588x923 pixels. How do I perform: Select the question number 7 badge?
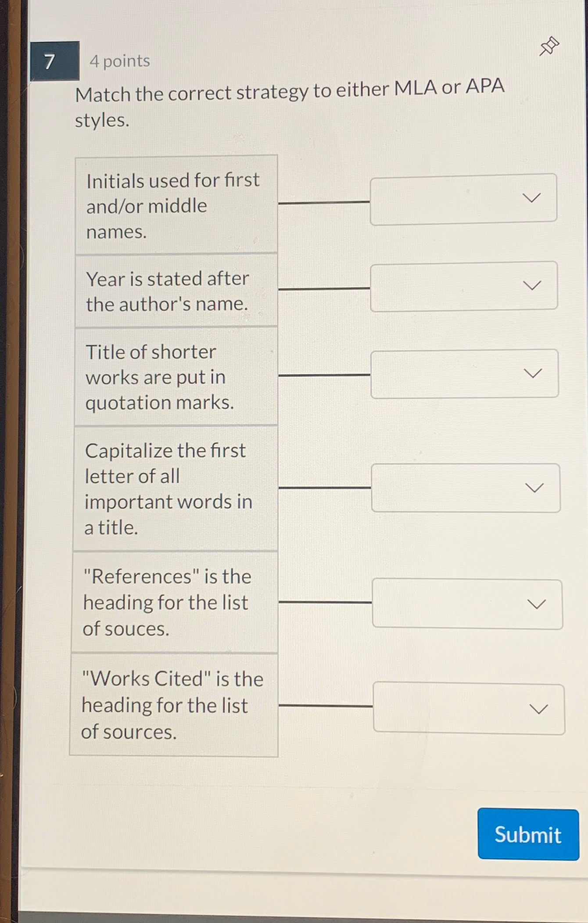coord(50,61)
